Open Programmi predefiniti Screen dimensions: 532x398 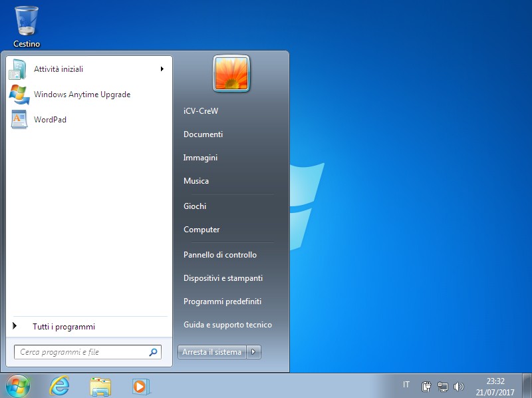click(223, 301)
